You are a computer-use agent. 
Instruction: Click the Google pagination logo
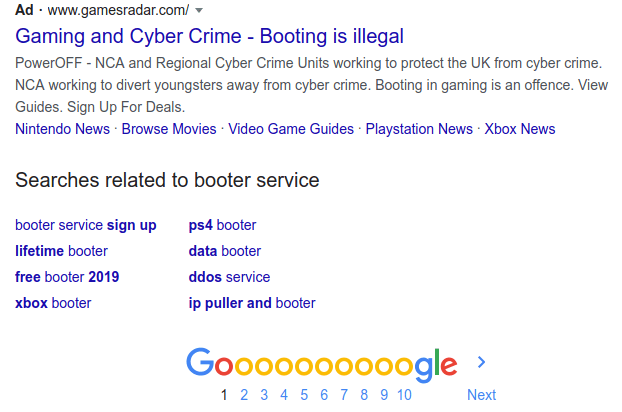click(321, 366)
